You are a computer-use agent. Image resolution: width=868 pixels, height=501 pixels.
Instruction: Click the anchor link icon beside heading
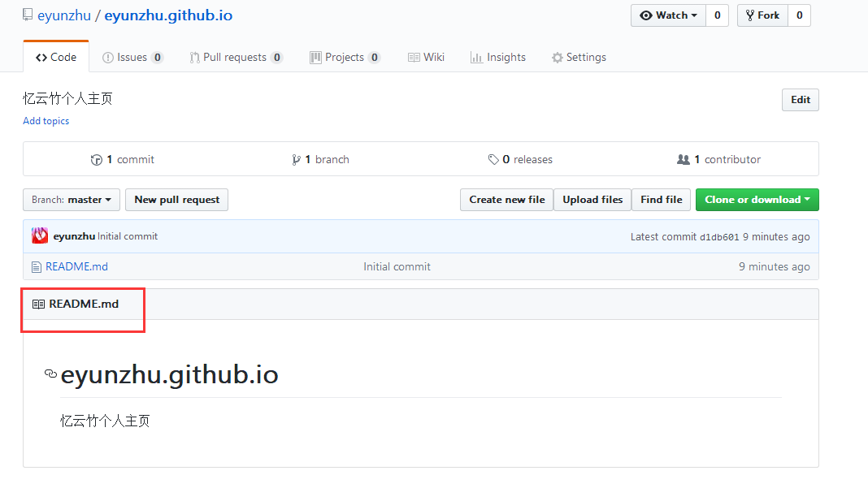50,374
